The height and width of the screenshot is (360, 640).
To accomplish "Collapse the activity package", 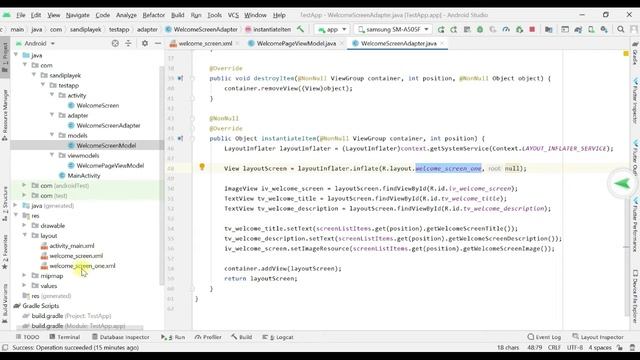I will (x=52, y=95).
